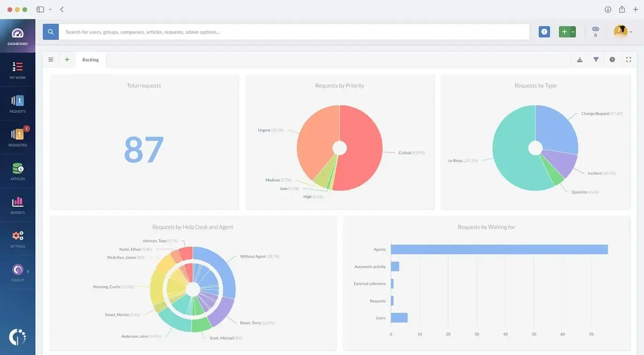Screen dimensions: 644x355
Task: Click the search input field
Action: pos(294,32)
